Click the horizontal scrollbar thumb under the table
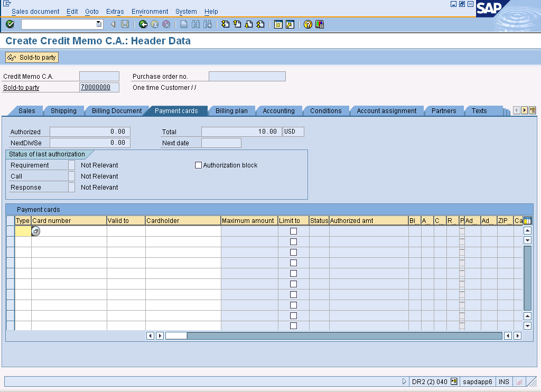This screenshot has width=541, height=392. [176, 336]
